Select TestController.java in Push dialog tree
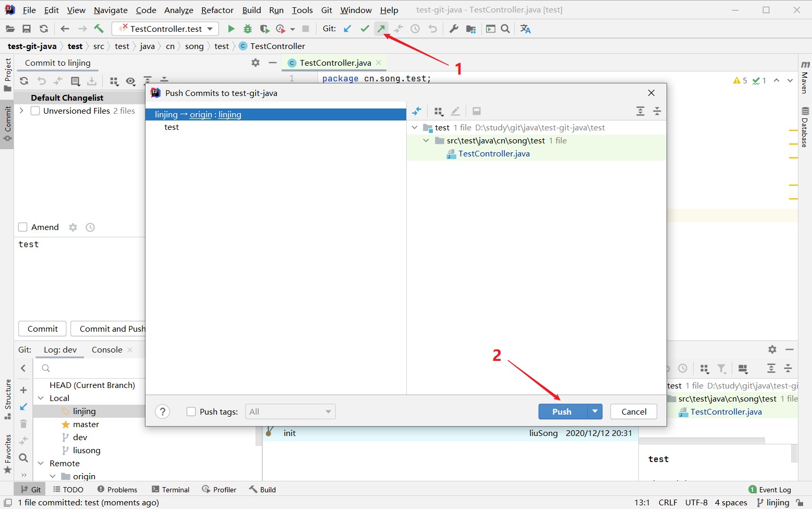 [x=494, y=153]
